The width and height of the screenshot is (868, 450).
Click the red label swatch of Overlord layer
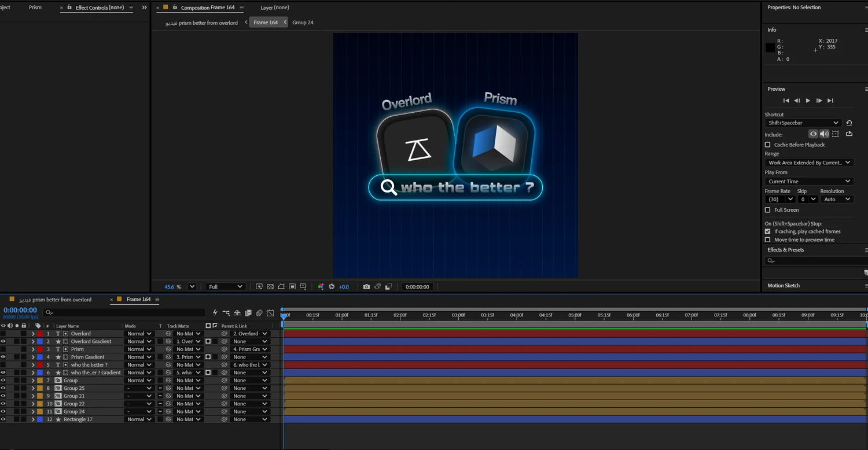(x=39, y=334)
